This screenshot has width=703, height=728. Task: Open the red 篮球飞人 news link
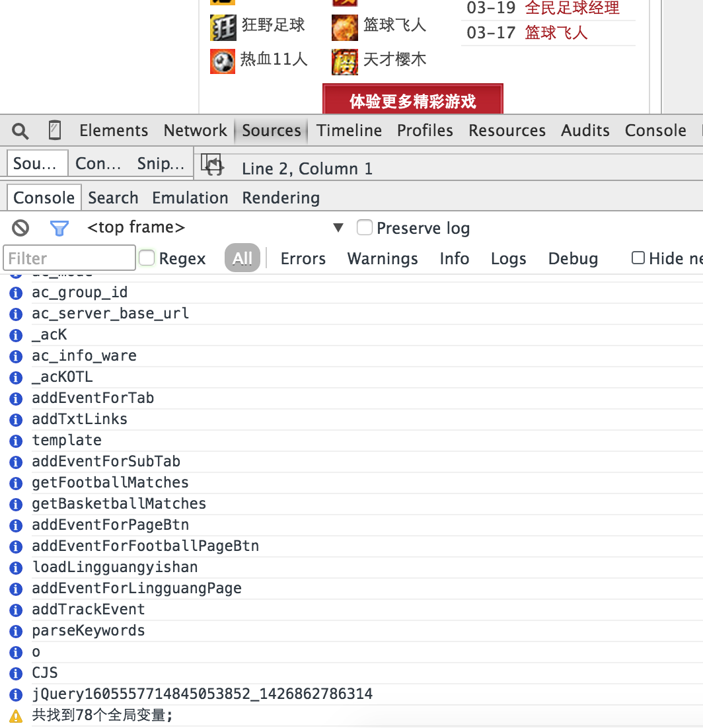tap(556, 32)
